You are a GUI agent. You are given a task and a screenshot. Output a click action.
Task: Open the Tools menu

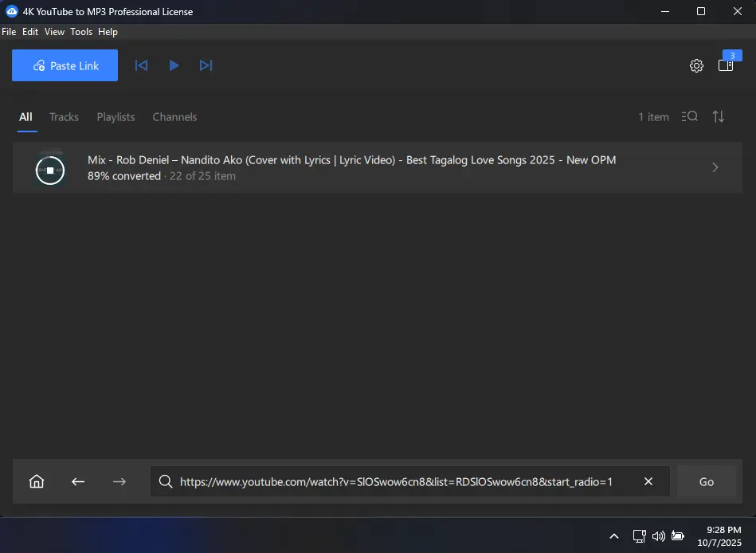point(81,32)
